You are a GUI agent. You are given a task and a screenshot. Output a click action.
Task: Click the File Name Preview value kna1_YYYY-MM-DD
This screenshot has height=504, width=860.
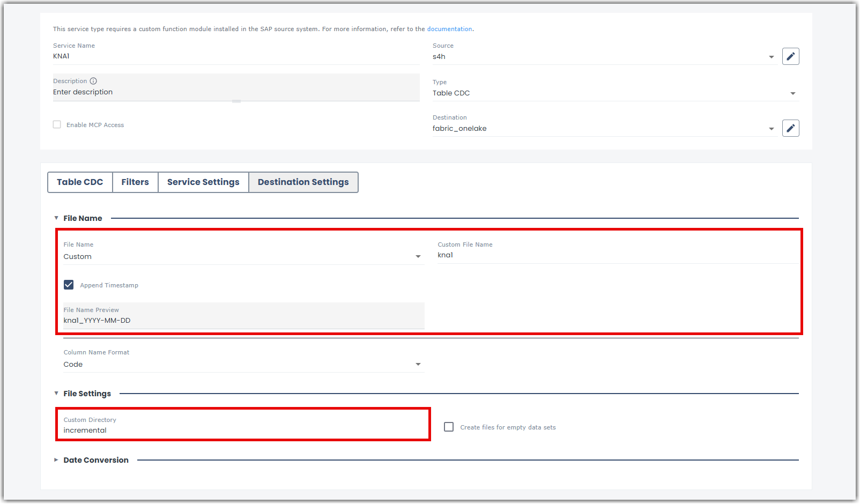(97, 321)
